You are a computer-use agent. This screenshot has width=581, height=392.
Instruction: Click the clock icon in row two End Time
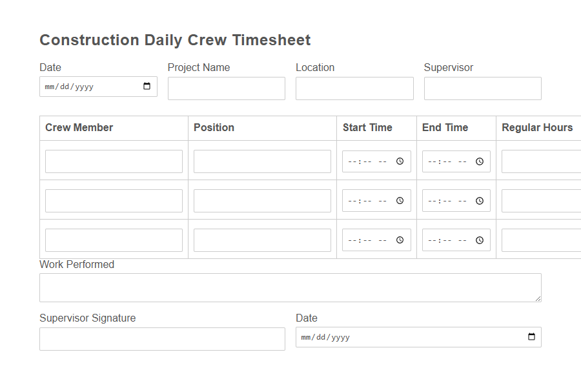tap(480, 200)
